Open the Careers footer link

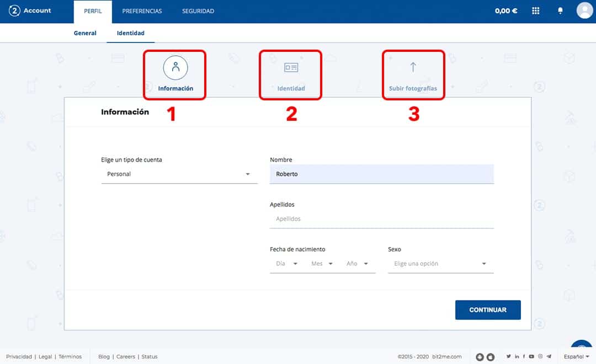pyautogui.click(x=126, y=356)
